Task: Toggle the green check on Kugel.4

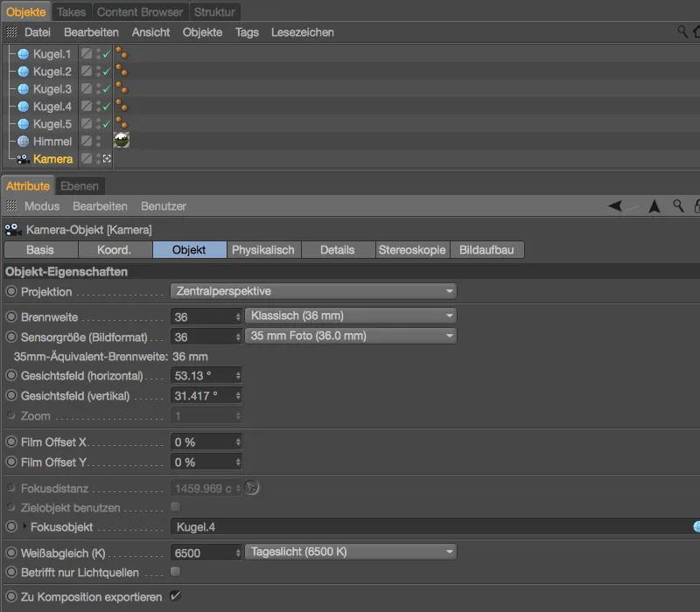Action: pyautogui.click(x=106, y=107)
